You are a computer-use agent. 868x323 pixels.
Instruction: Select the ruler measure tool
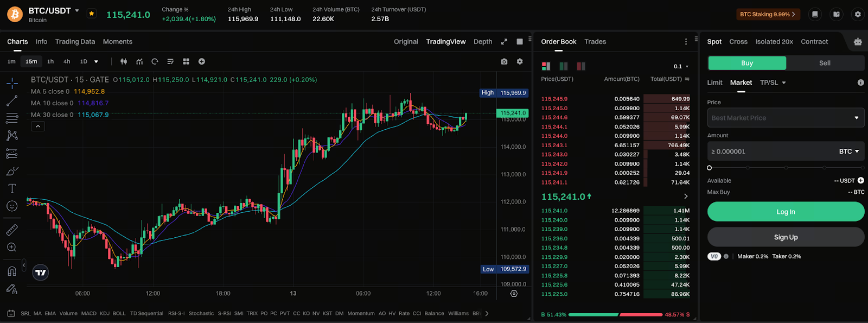[12, 230]
